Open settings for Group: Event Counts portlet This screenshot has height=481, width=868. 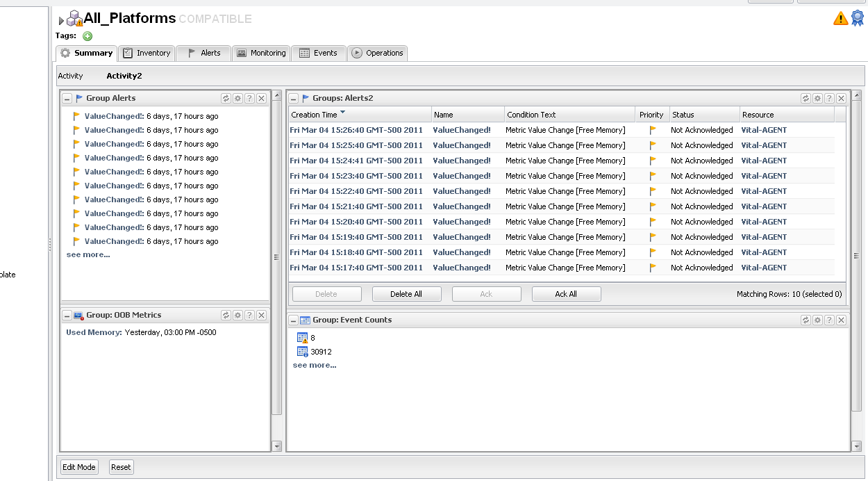[817, 320]
